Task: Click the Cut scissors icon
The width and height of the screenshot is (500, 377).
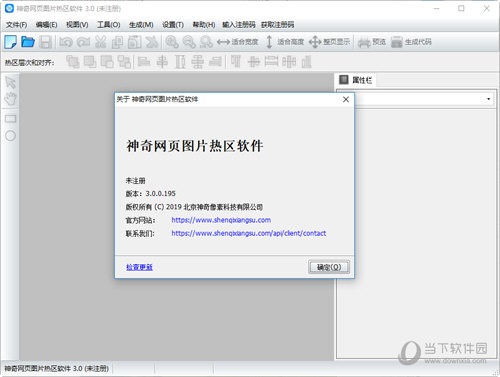Action: (x=101, y=42)
